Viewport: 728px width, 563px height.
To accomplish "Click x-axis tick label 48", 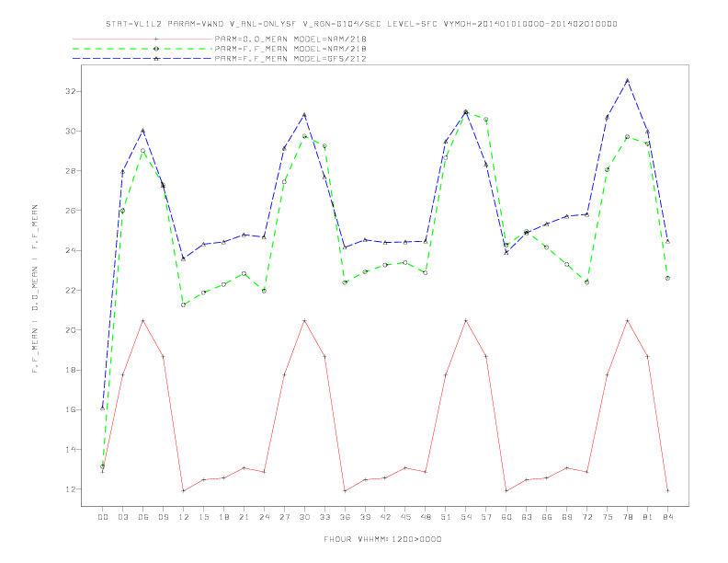I will (x=426, y=517).
